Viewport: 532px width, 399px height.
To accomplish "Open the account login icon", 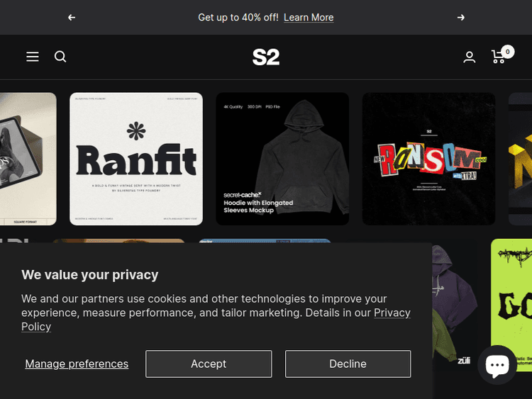I will 470,57.
